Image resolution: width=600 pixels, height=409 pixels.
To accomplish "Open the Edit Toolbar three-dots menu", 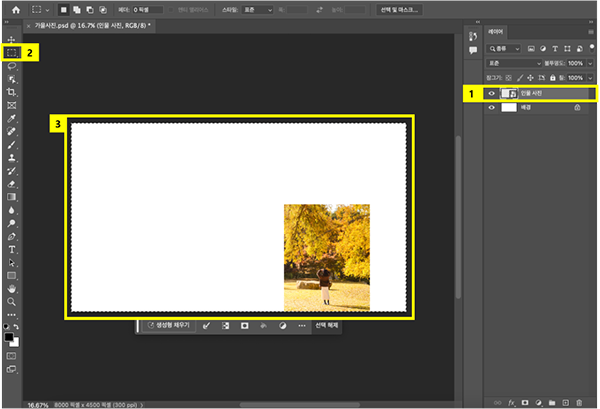I will (x=11, y=315).
